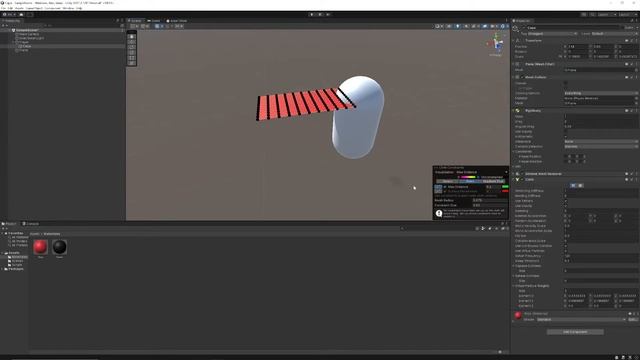Select the Rotate tool in scene overlay

click(131, 47)
